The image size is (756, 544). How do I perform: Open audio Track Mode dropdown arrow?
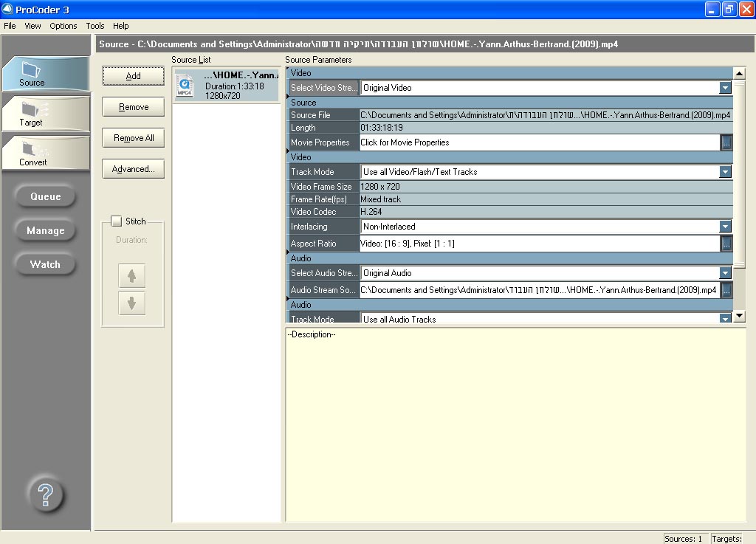point(725,318)
